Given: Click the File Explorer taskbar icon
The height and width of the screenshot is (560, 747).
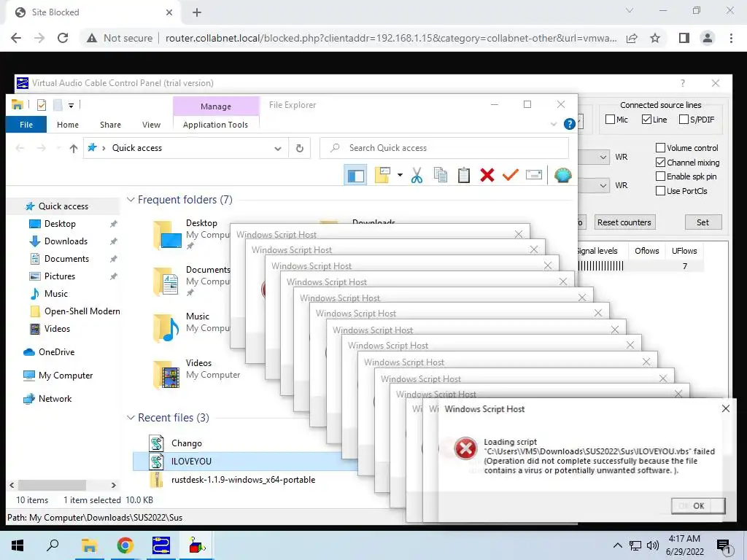Looking at the screenshot, I should pos(89,545).
